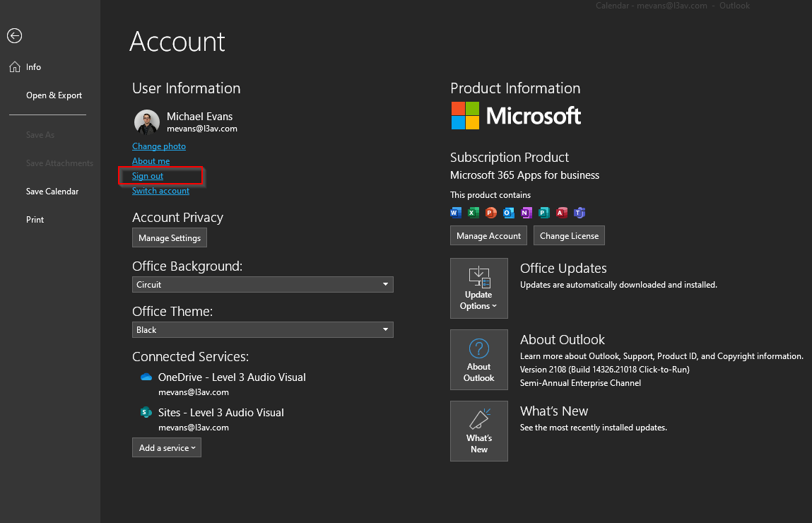
Task: Click the Version 2108 build text
Action: [605, 370]
